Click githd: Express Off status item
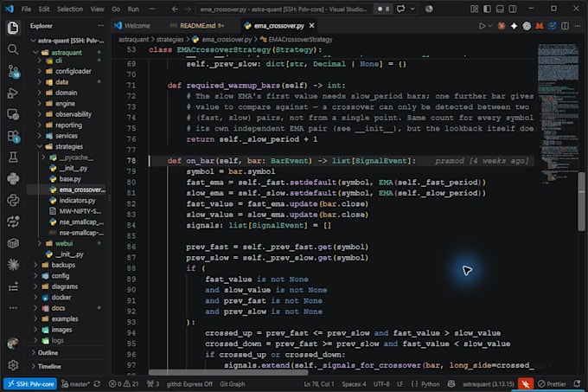 click(x=189, y=383)
